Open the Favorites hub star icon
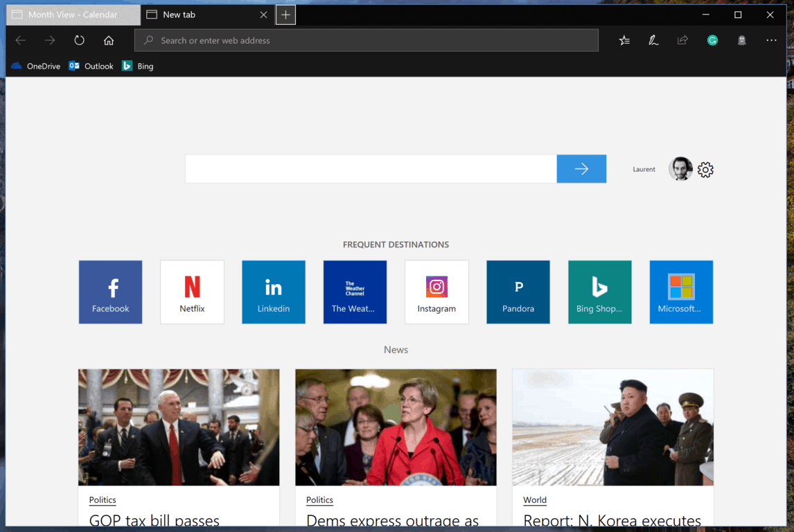Image resolution: width=794 pixels, height=532 pixels. pyautogui.click(x=624, y=40)
